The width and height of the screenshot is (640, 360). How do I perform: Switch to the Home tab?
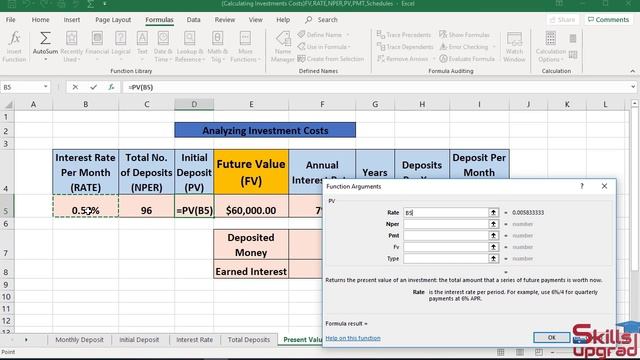coord(40,20)
